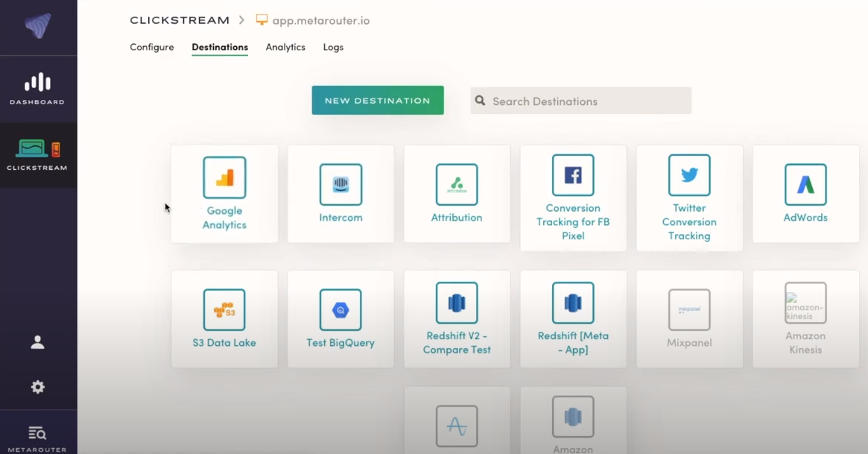Open the Mixpanel destination
Image resolution: width=868 pixels, height=454 pixels.
(x=689, y=318)
